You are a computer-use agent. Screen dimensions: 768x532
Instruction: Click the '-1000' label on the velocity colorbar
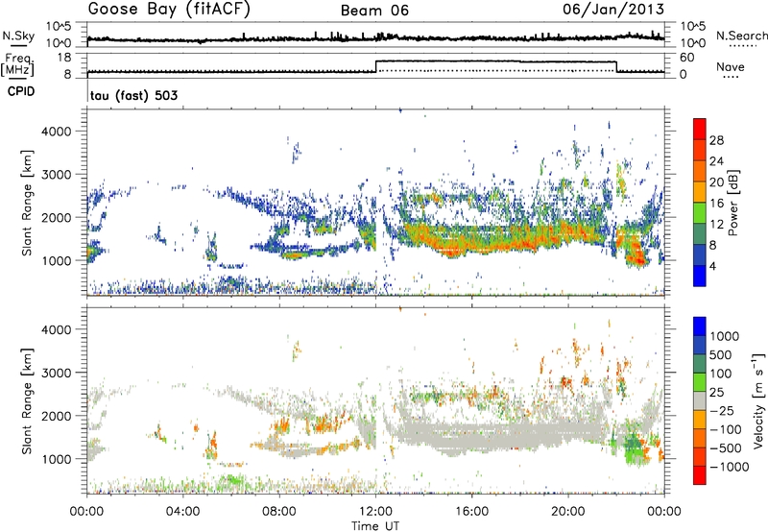(730, 467)
